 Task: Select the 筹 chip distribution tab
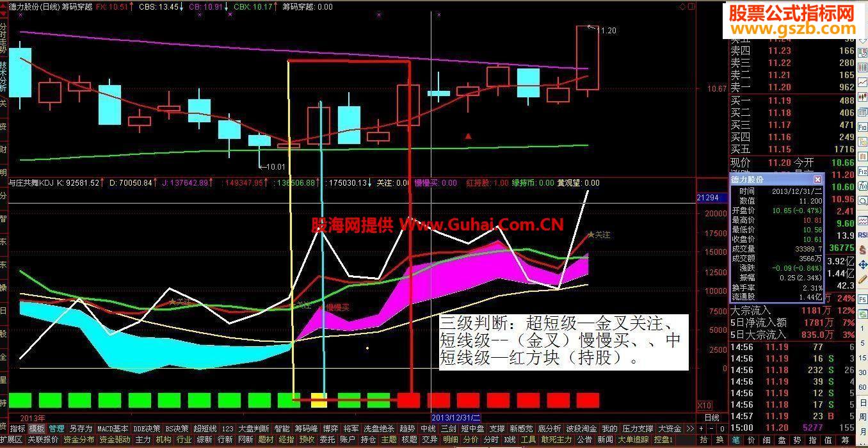pos(845,440)
